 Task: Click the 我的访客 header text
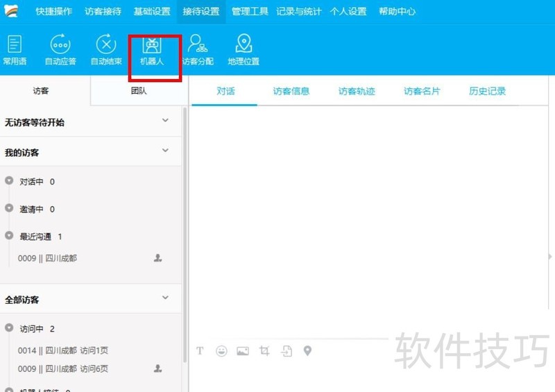pyautogui.click(x=22, y=153)
